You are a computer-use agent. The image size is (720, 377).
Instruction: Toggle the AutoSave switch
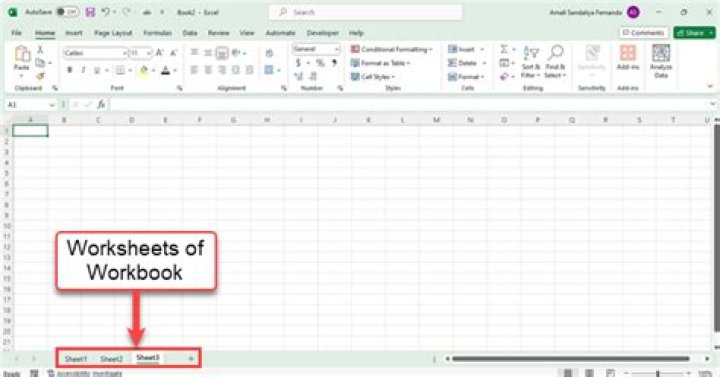68,12
